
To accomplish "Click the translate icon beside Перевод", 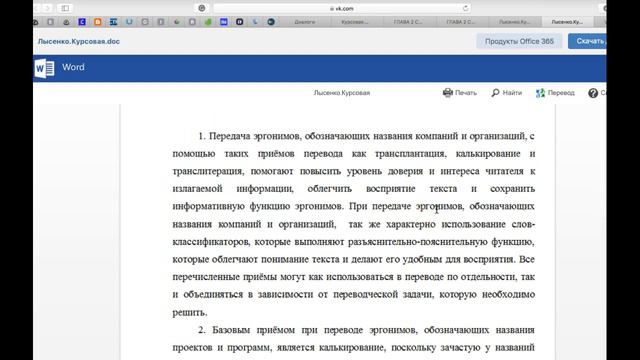I will point(540,93).
